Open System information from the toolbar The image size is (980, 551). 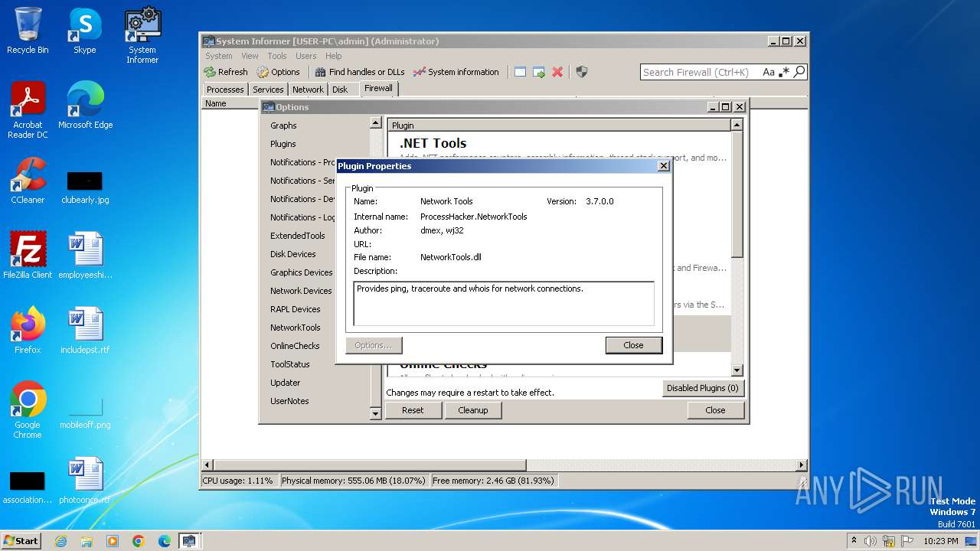[x=456, y=72]
